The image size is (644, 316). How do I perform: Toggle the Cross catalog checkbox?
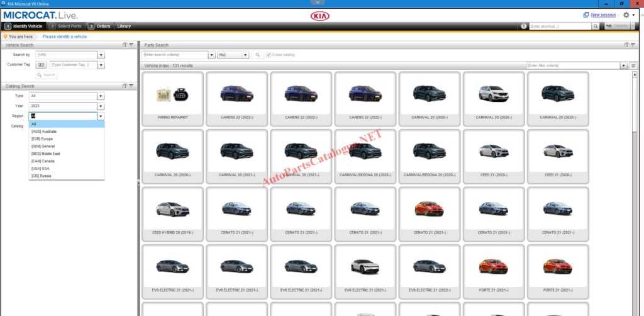click(269, 55)
